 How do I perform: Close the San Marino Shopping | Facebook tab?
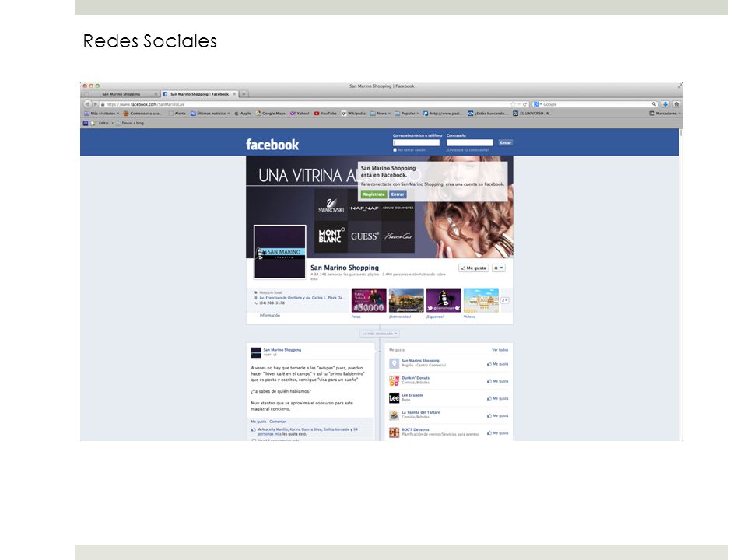click(x=234, y=94)
